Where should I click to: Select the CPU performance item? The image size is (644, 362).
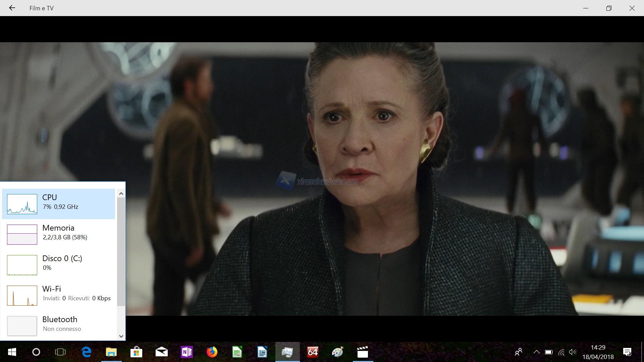pos(58,204)
